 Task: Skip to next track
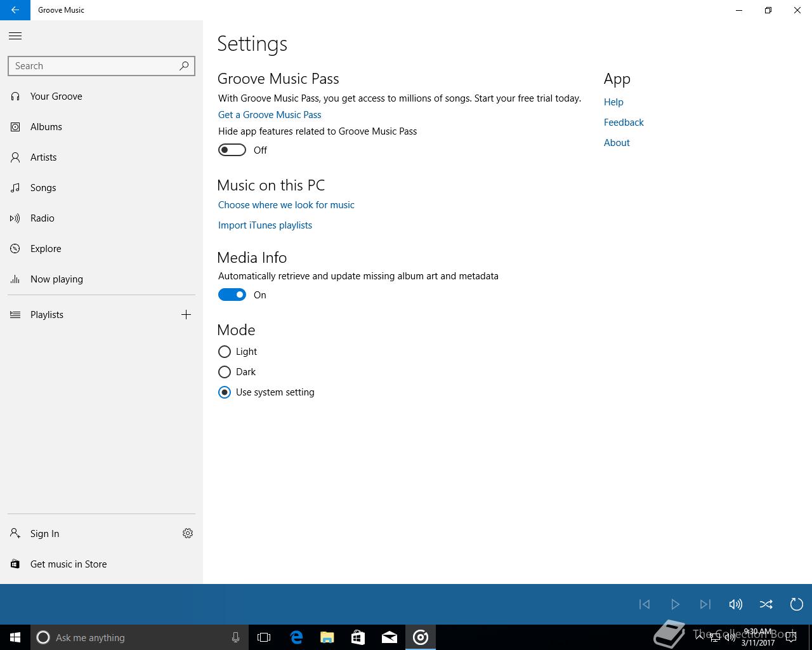coord(705,604)
